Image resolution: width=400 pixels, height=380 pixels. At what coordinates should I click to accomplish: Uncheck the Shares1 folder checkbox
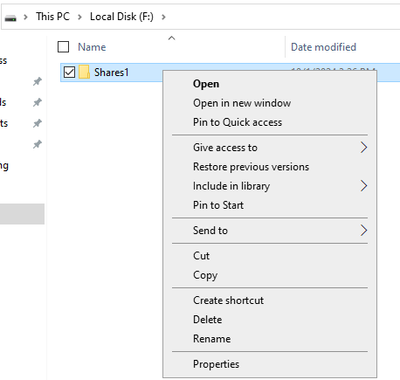tap(69, 72)
